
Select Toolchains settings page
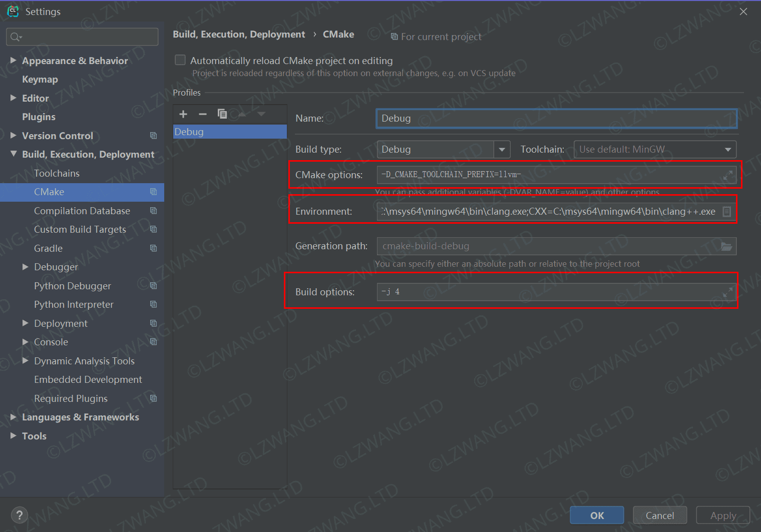coord(57,173)
